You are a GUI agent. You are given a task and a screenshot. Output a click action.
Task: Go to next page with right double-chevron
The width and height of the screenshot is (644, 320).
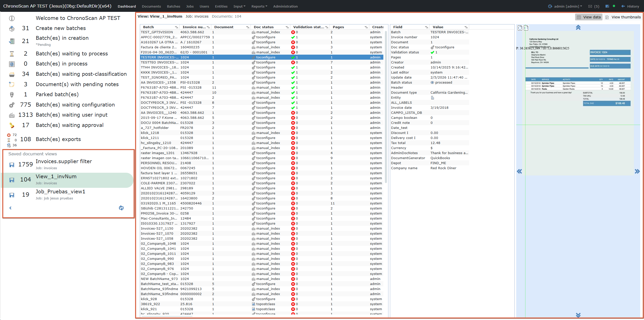click(x=637, y=171)
